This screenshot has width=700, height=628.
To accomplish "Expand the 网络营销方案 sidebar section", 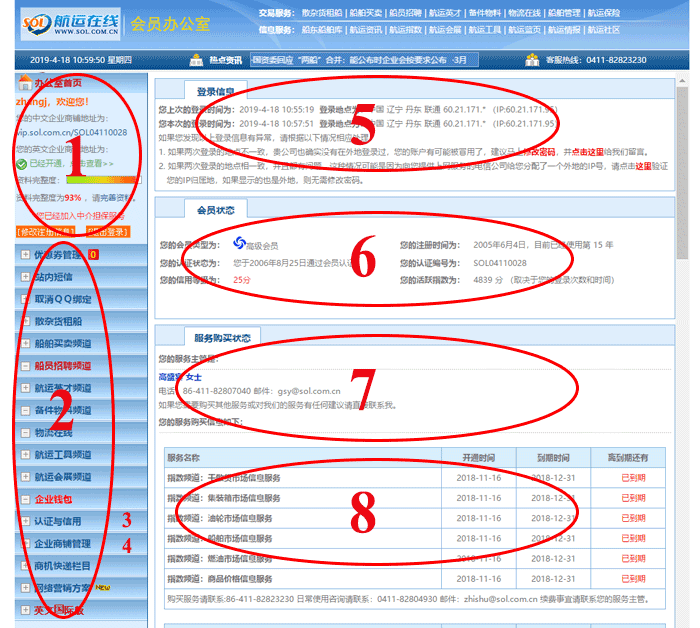I will pos(25,588).
